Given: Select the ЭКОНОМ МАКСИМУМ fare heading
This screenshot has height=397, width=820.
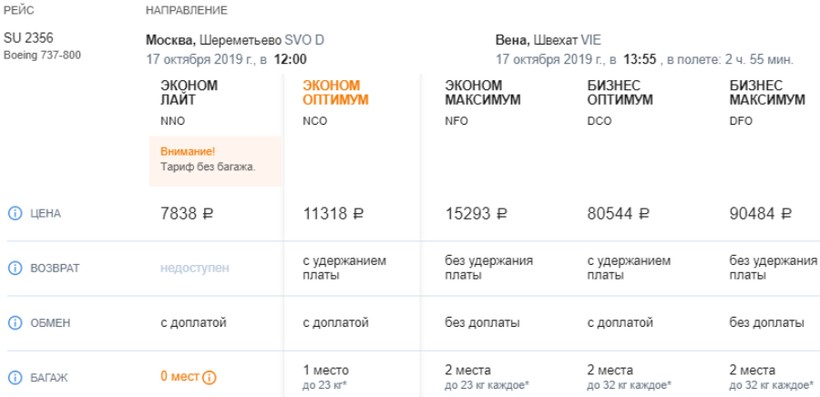Looking at the screenshot, I should (483, 93).
